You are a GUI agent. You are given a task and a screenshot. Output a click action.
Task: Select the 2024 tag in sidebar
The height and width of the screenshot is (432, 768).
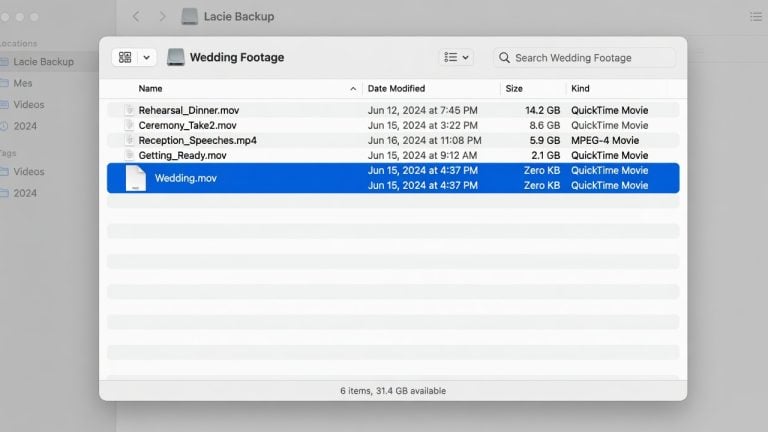tap(24, 193)
